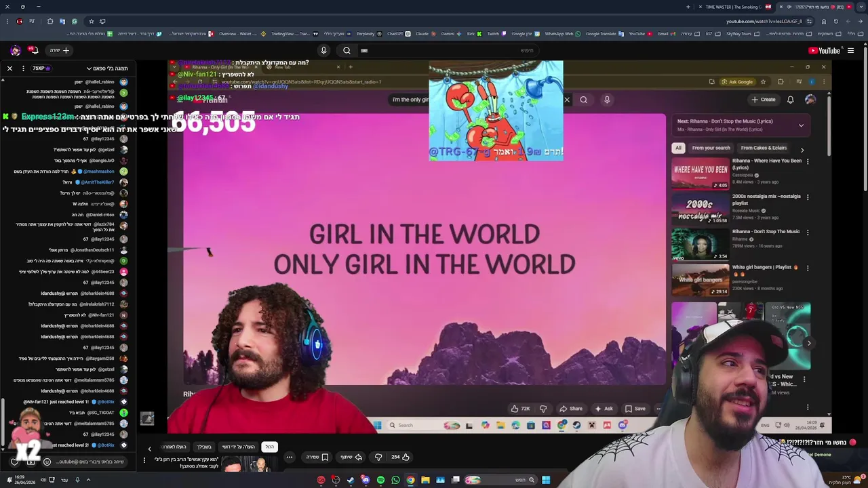Open the YouTube hamburger menu at top right
The height and width of the screenshot is (488, 868).
pyautogui.click(x=850, y=50)
